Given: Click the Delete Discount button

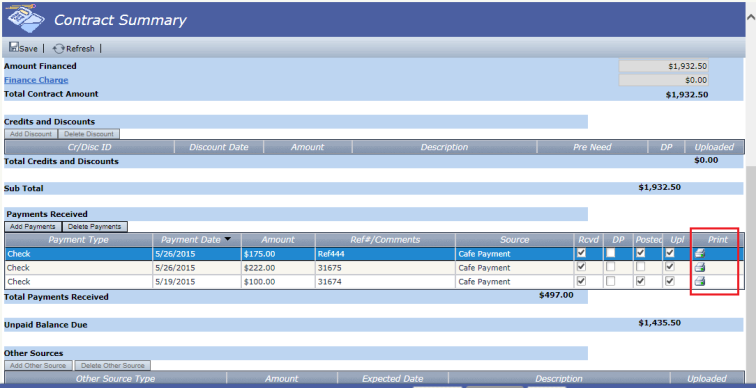Looking at the screenshot, I should coord(89,134).
